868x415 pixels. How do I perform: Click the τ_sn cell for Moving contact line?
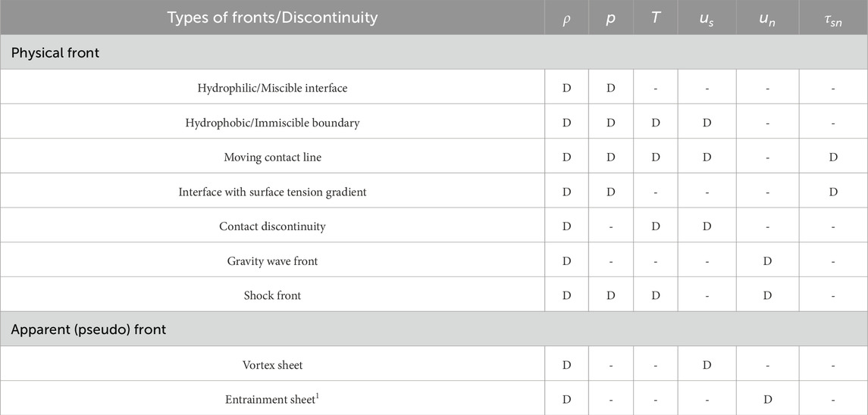(x=832, y=158)
